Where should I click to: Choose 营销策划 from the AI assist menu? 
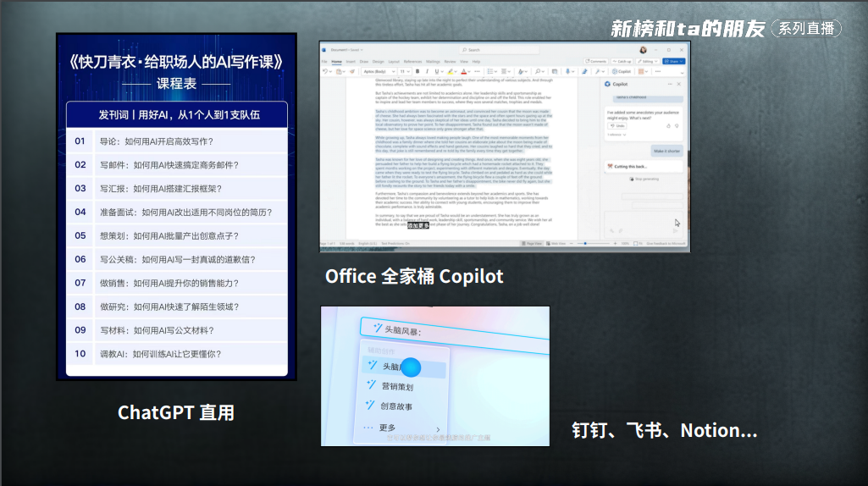pos(397,386)
